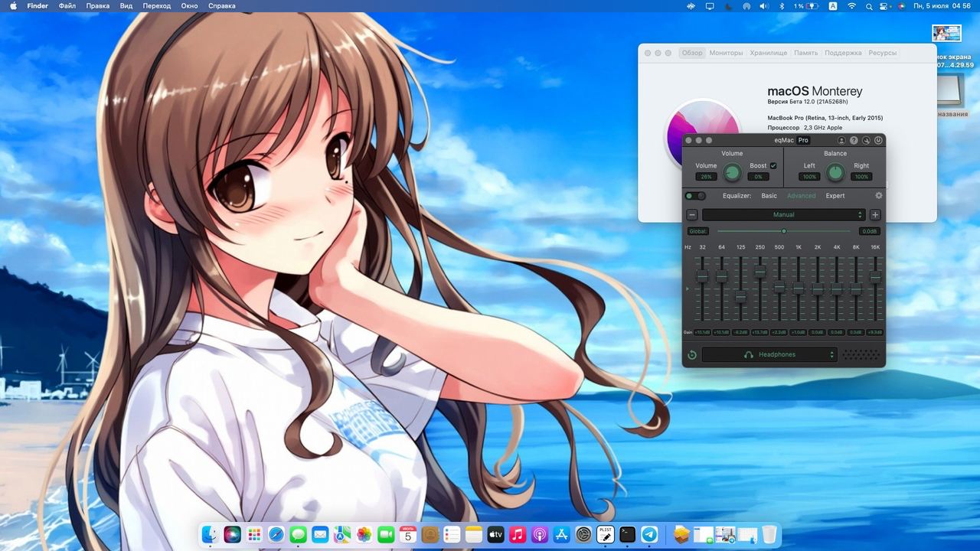980x551 pixels.
Task: Click the Volume knob in eqMac
Action: pyautogui.click(x=733, y=172)
